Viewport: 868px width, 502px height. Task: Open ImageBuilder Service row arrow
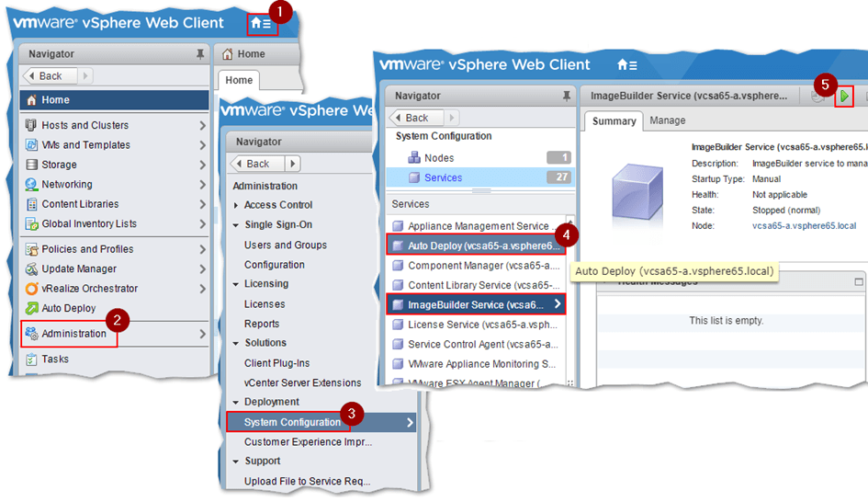[x=557, y=303]
